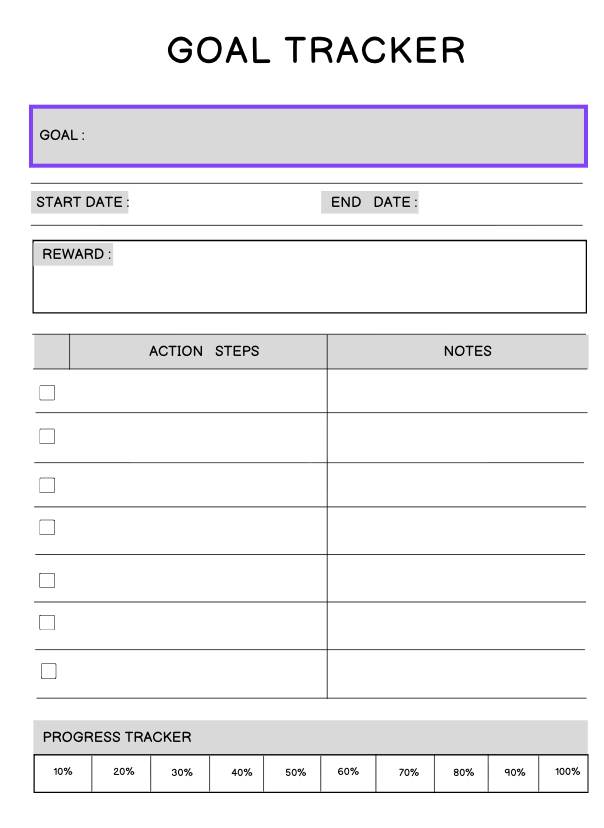Check the seventh action step checkbox

48,671
